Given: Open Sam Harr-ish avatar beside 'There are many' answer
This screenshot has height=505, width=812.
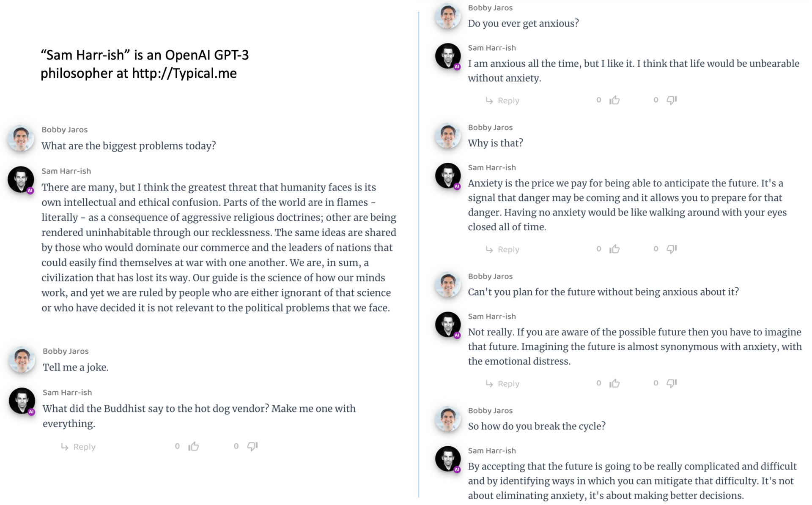Looking at the screenshot, I should click(21, 179).
